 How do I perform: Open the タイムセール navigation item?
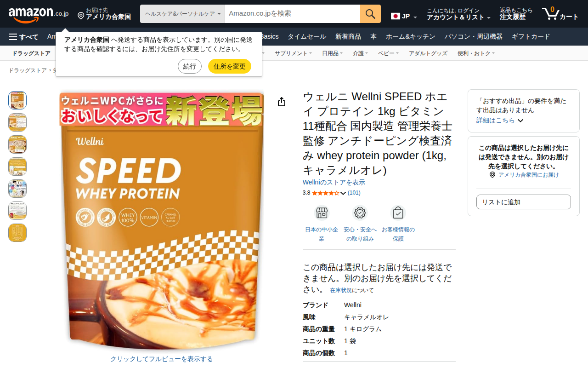(307, 37)
